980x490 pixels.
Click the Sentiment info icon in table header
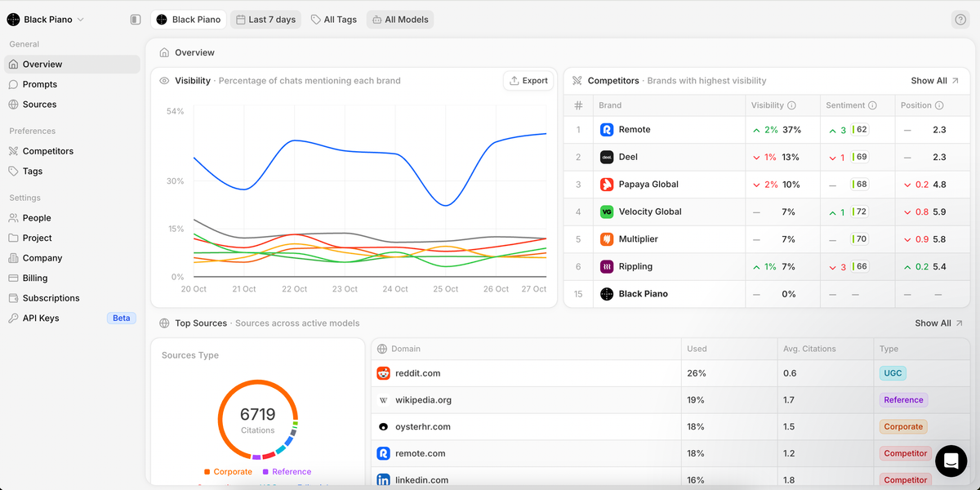pyautogui.click(x=872, y=105)
